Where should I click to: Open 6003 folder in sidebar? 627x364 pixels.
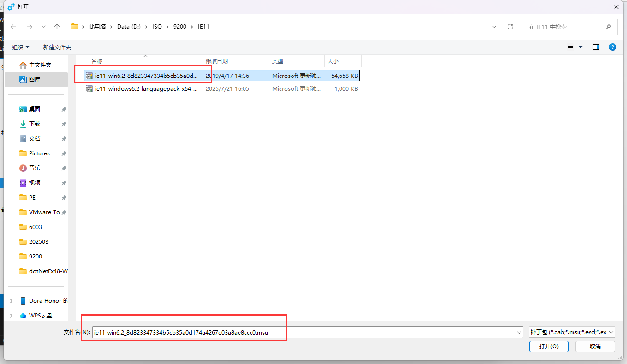point(36,227)
